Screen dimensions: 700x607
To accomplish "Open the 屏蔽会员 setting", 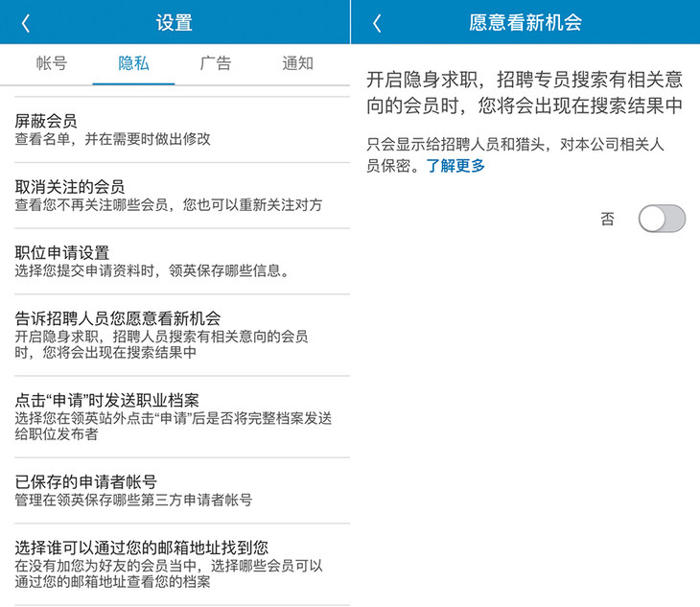I will coord(182,129).
